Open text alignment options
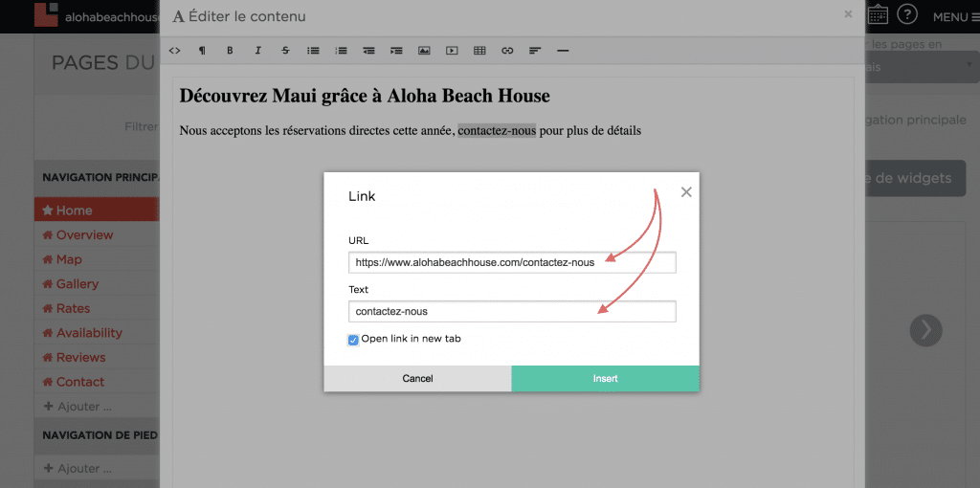Image resolution: width=980 pixels, height=488 pixels. [x=534, y=51]
